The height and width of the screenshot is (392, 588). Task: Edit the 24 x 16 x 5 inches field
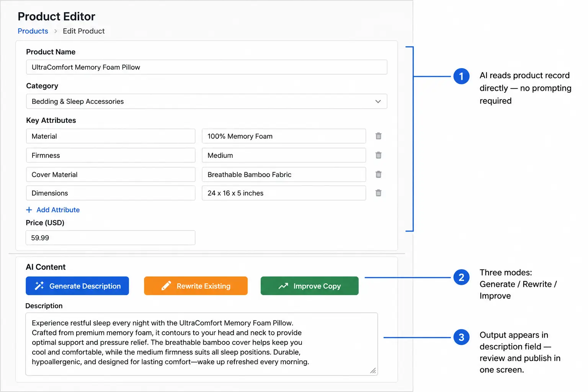284,193
